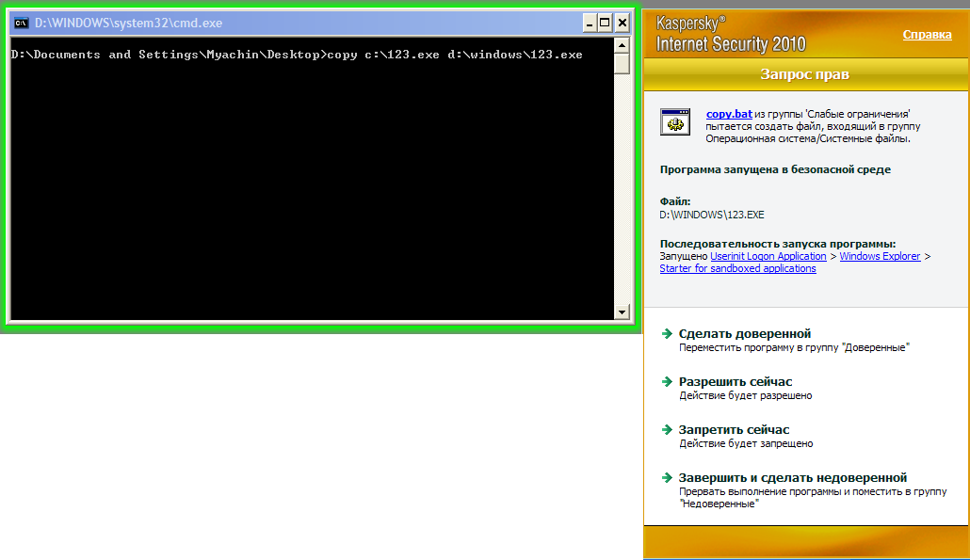Open the Windows Explorer link
The image size is (970, 560).
(880, 256)
